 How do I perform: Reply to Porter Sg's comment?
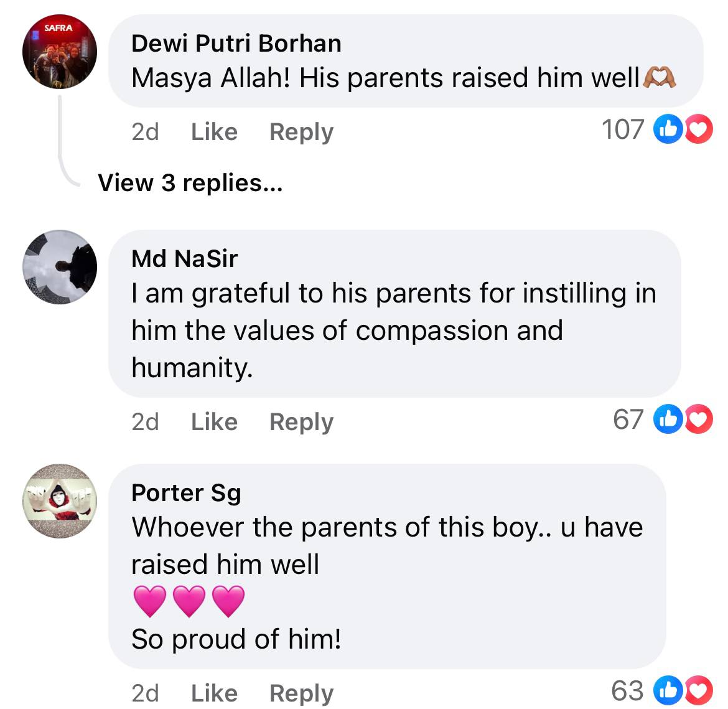point(301,693)
